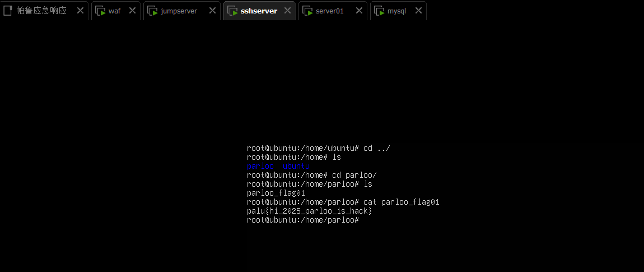644x272 pixels.
Task: Close the mysql tab
Action: pyautogui.click(x=418, y=11)
